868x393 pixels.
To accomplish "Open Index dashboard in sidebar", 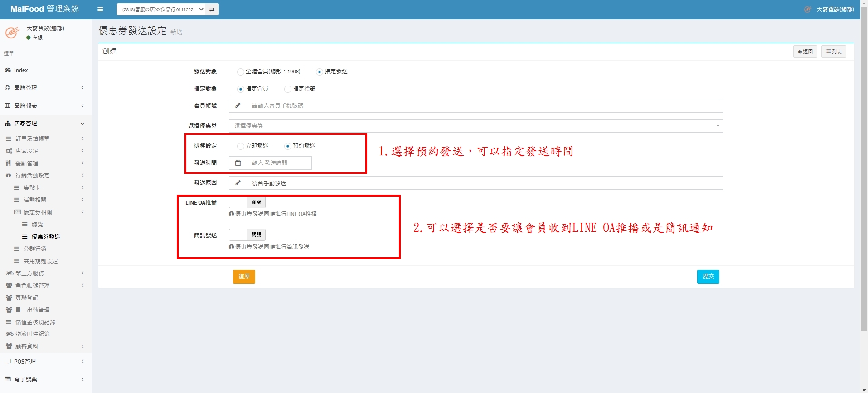I will point(21,70).
